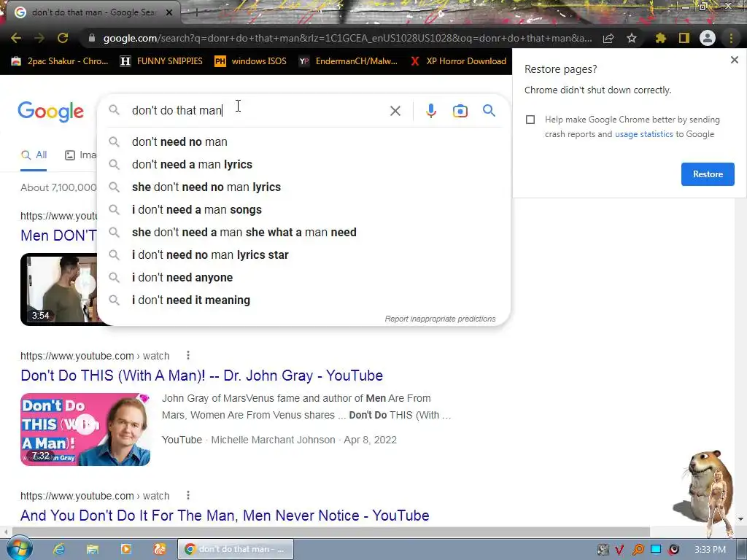Select suggestion "she don't need no man lyrics"
Screen dimensions: 747x560
tap(304, 187)
